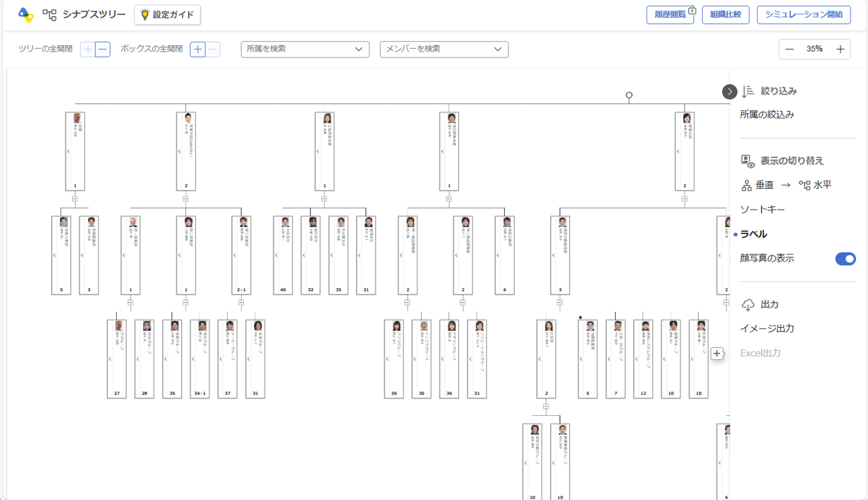Open the 所属を検索 dropdown
The width and height of the screenshot is (868, 500).
coord(305,49)
